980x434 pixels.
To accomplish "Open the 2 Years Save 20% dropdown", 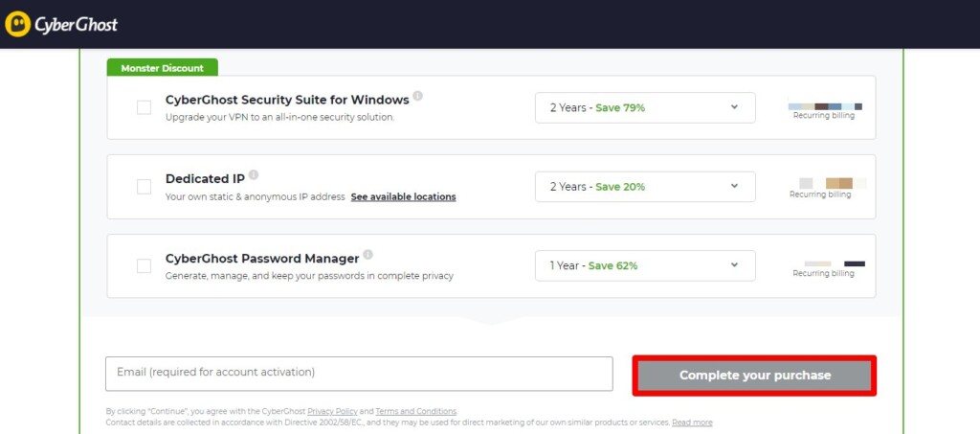I will 645,187.
